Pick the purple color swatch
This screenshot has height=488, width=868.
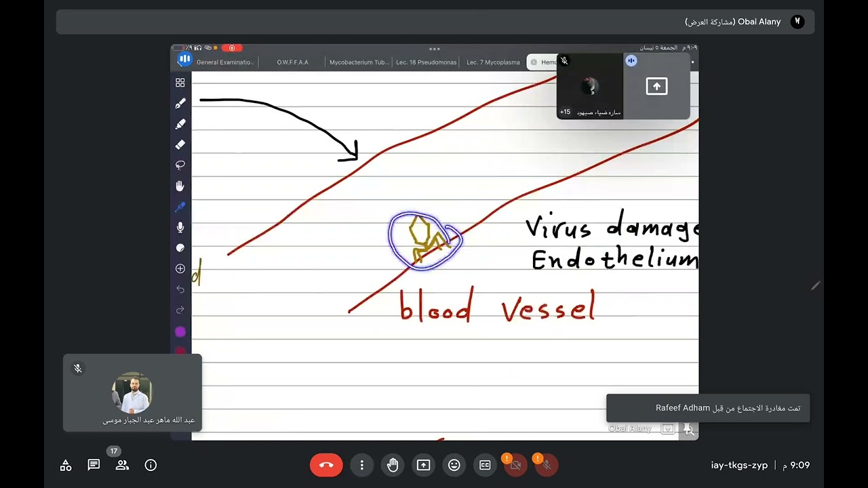coord(180,331)
